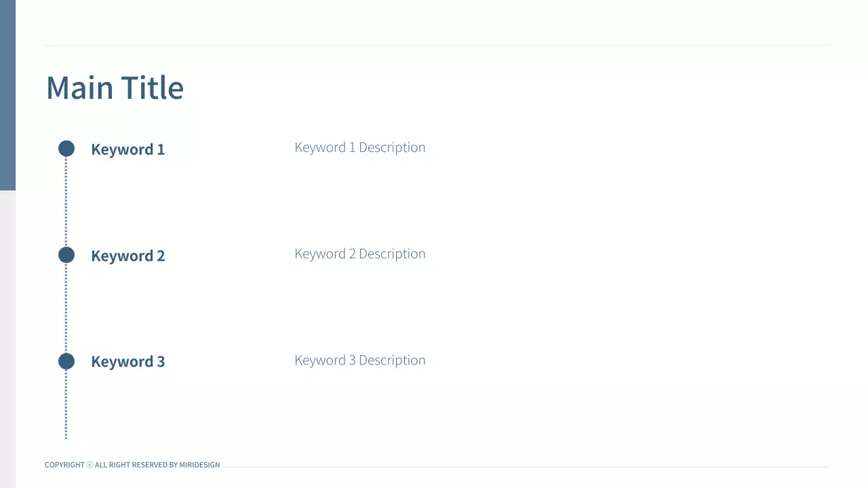Select the Keyword 2 Description text
Image resolution: width=868 pixels, height=488 pixels.
pos(359,254)
